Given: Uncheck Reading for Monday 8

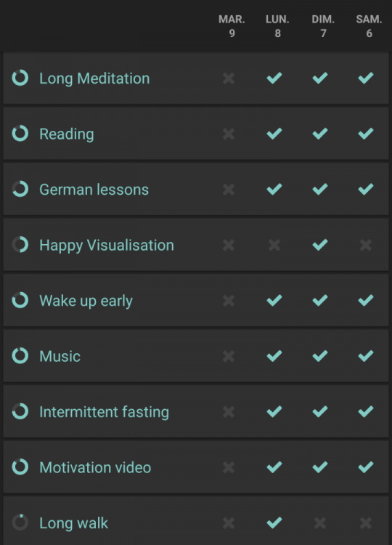Looking at the screenshot, I should pos(274,134).
